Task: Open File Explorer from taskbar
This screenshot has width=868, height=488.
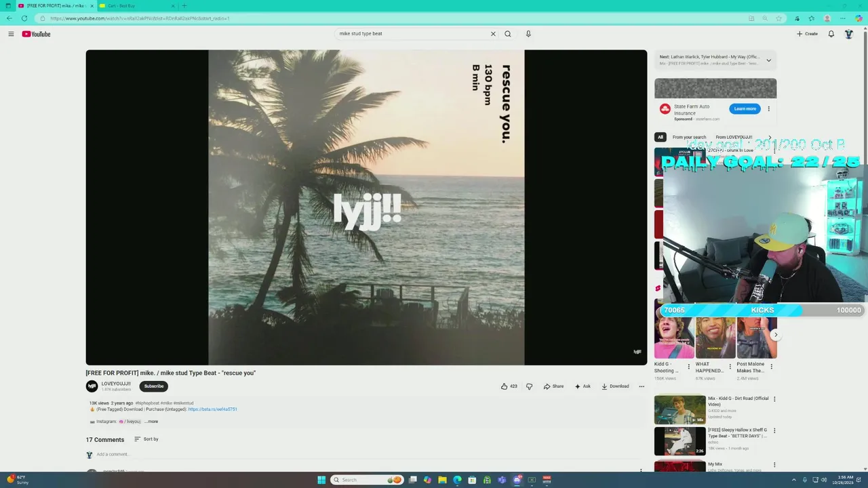Action: coord(442,480)
